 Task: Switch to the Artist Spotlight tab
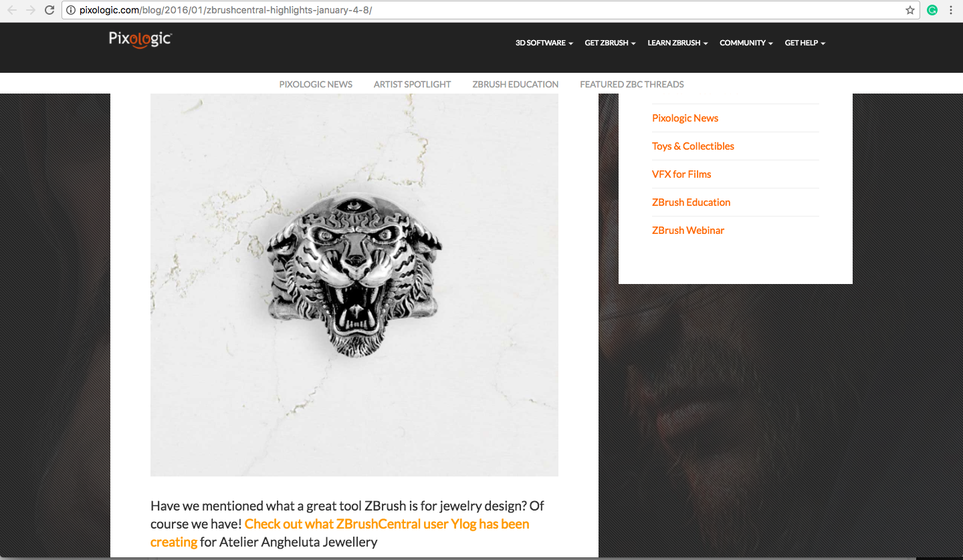pos(412,84)
